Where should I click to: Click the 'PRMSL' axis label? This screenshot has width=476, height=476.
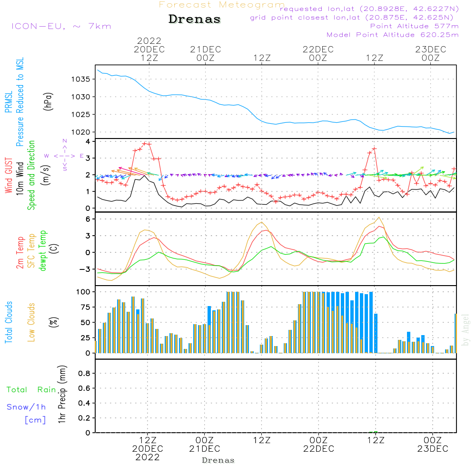coord(9,102)
